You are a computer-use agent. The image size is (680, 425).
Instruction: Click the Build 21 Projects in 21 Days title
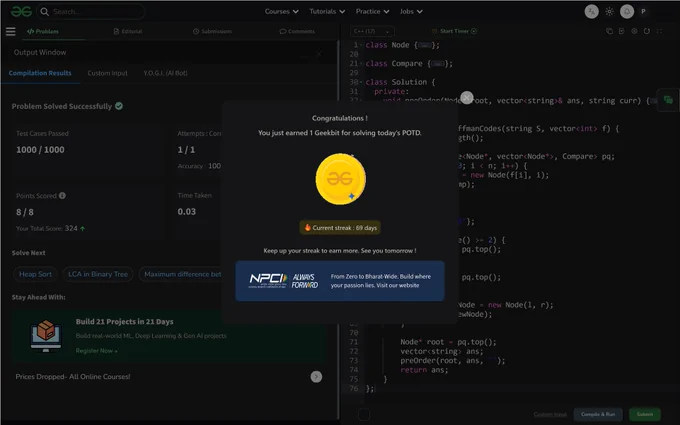(124, 322)
